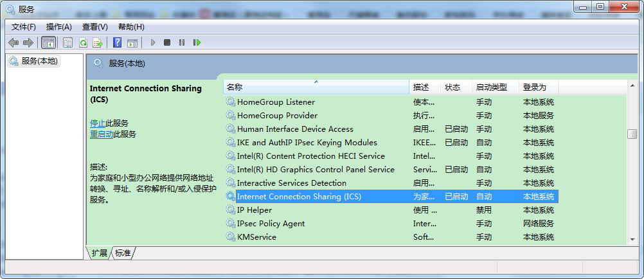
Task: Click the Stop Service square icon
Action: (167, 42)
